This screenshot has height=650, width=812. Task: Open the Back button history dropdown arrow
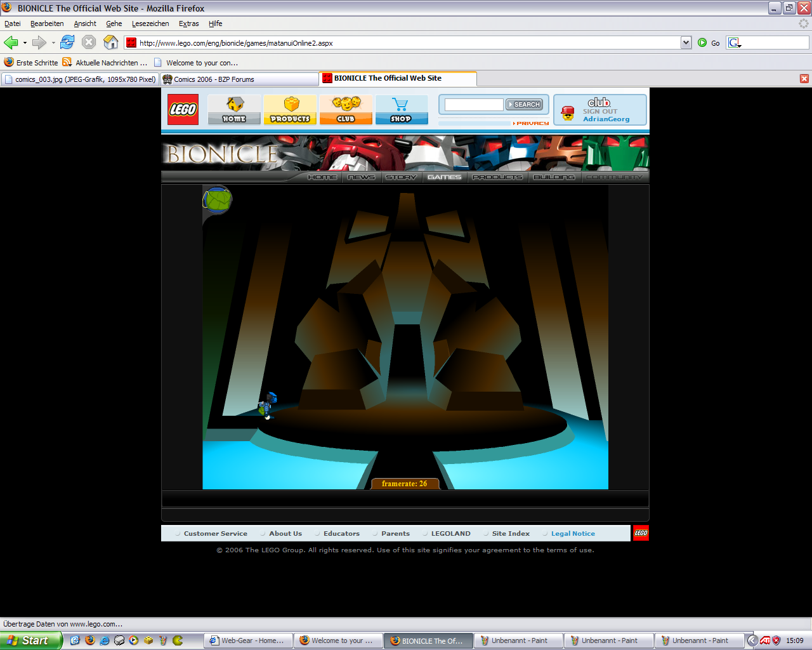point(25,43)
